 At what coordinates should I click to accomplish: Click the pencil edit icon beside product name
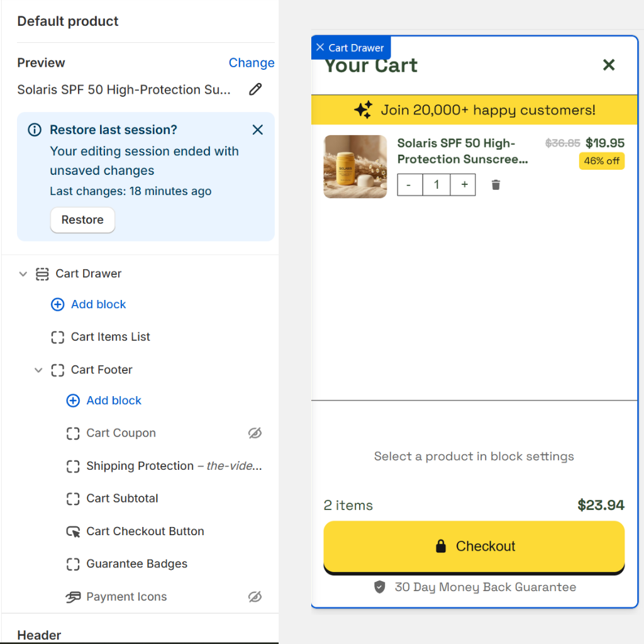click(x=255, y=90)
